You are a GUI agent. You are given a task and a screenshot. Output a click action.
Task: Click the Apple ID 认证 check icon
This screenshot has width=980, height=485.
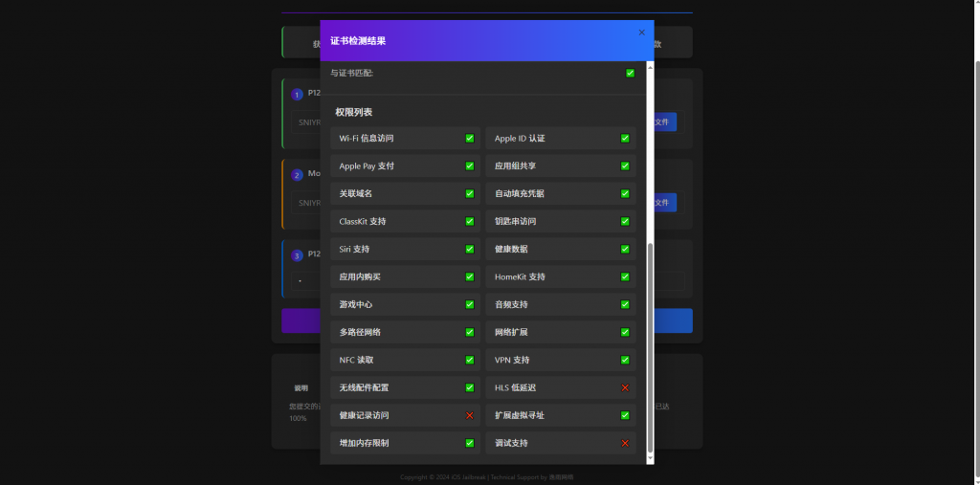[624, 138]
